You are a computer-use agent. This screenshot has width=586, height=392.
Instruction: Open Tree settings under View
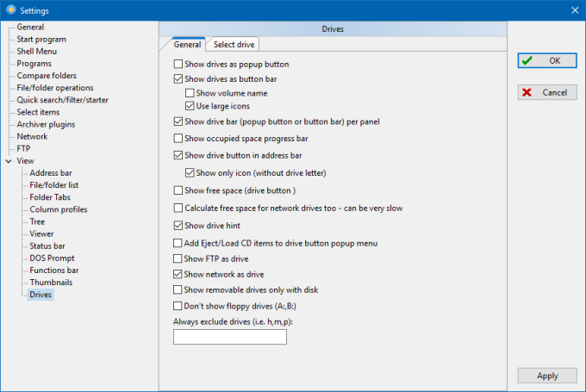37,221
